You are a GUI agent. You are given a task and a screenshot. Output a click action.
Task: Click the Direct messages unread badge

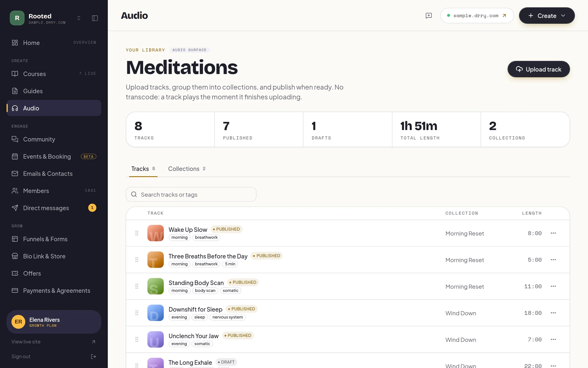click(92, 208)
